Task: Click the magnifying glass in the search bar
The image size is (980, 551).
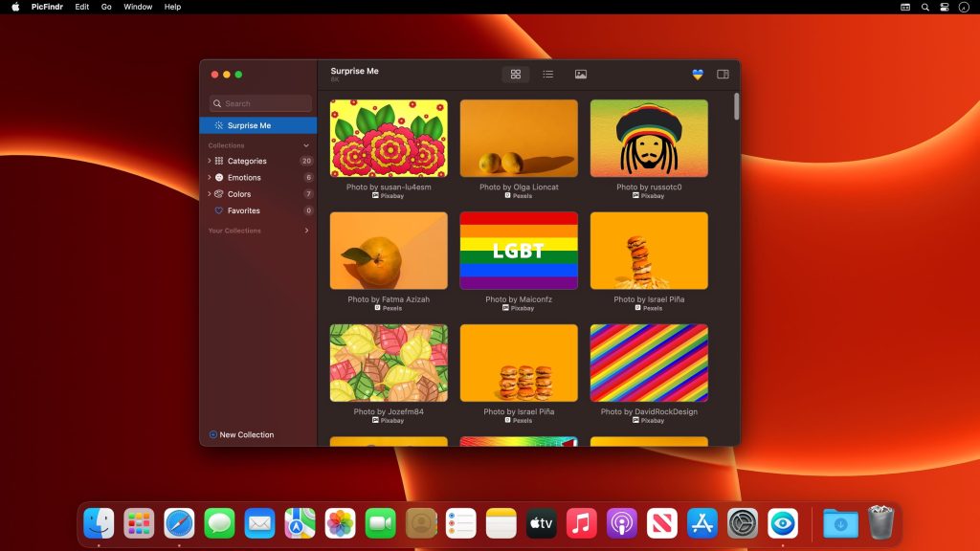Action: 216,103
